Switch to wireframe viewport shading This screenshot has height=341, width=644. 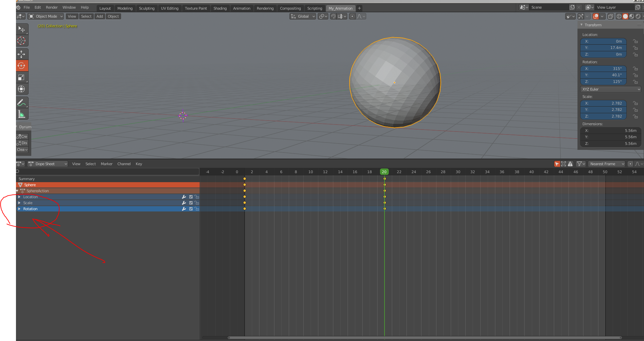tap(619, 16)
